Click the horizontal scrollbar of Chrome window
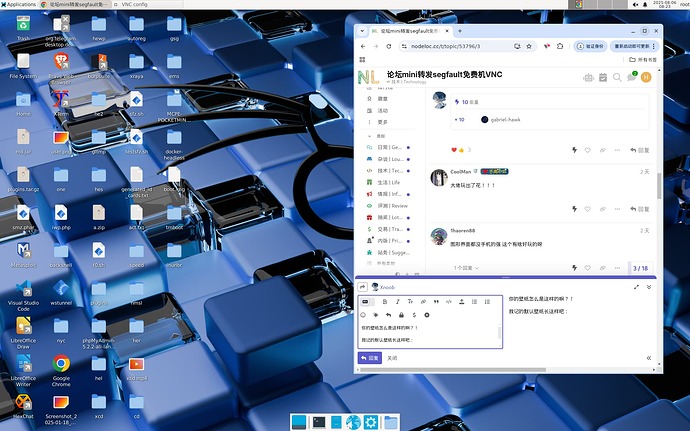690x431 pixels. tap(453, 370)
